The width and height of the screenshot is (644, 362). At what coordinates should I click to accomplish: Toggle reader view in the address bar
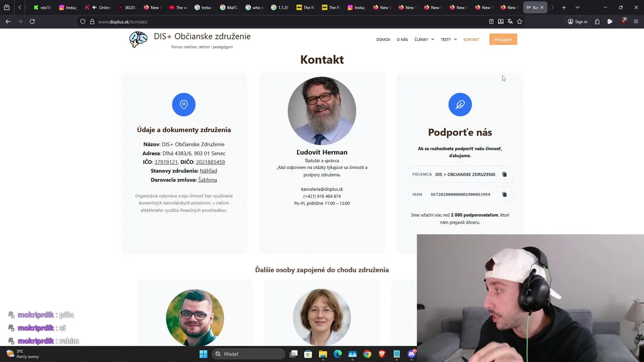click(x=491, y=22)
